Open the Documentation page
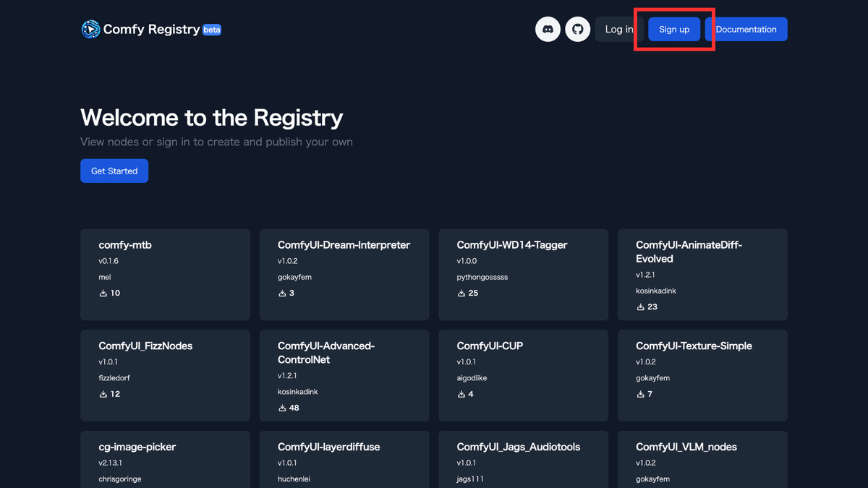Image resolution: width=868 pixels, height=488 pixels. (746, 29)
